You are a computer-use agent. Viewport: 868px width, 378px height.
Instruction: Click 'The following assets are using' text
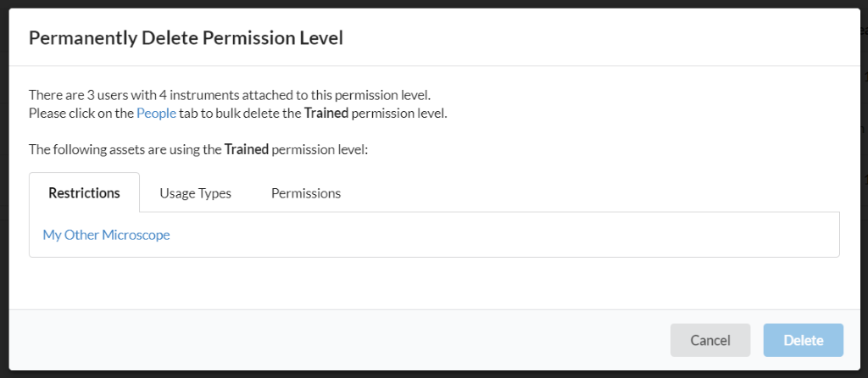[x=125, y=149]
